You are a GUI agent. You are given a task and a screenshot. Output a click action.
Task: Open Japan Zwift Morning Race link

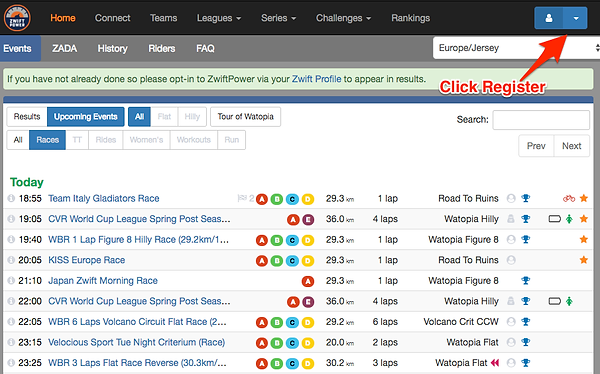103,281
